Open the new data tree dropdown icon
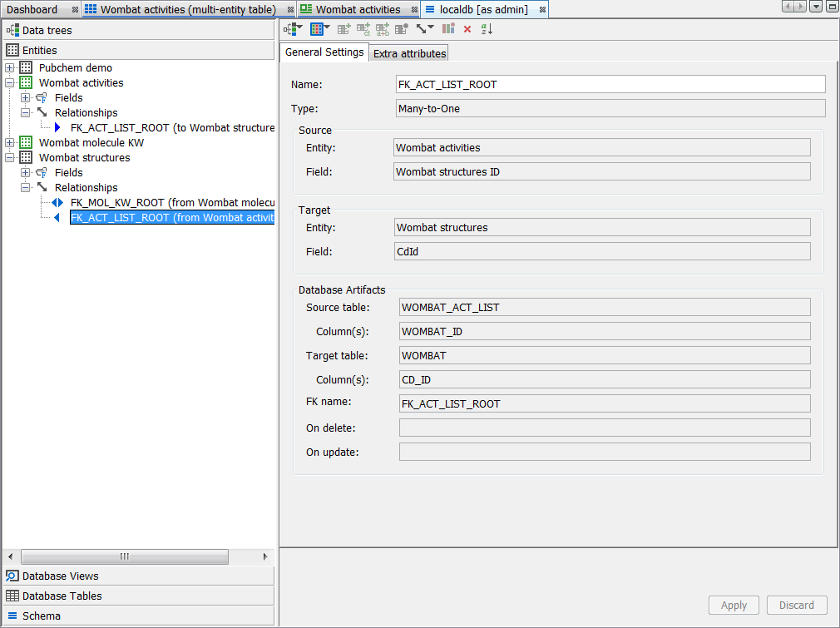This screenshot has height=628, width=840. [293, 29]
